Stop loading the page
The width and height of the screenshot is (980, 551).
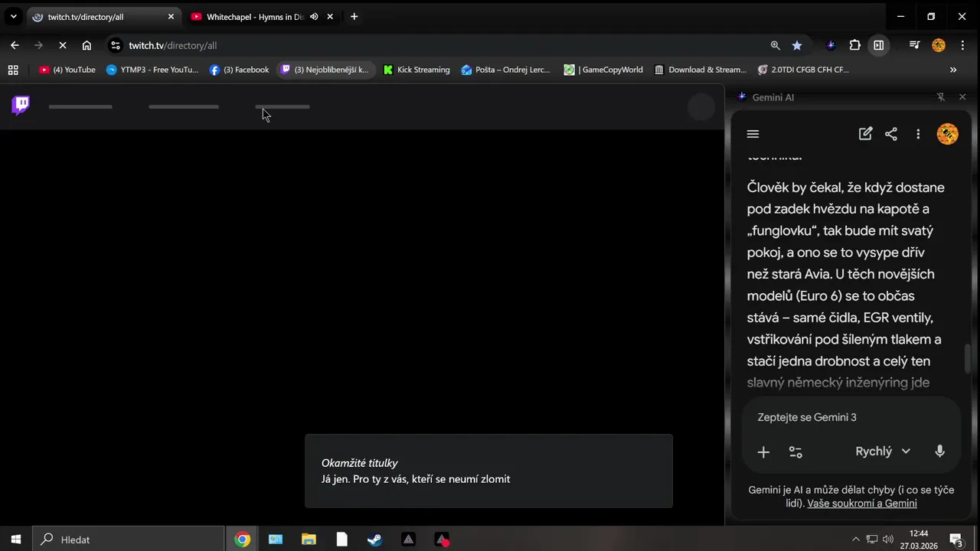pos(62,45)
